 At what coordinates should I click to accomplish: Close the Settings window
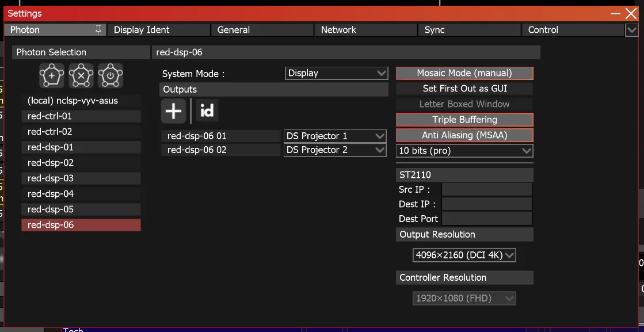[631, 14]
